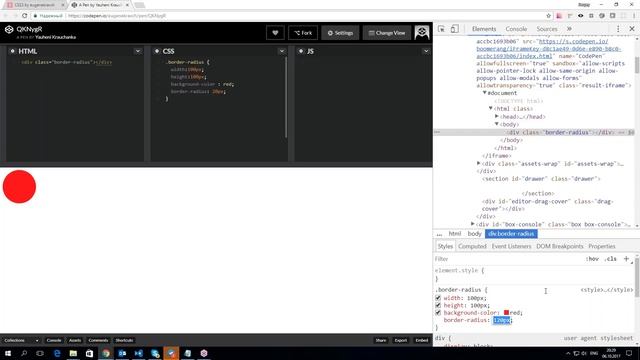Expand the JS editor dropdown chevron
Screen dimensions: 640x360
point(426,51)
